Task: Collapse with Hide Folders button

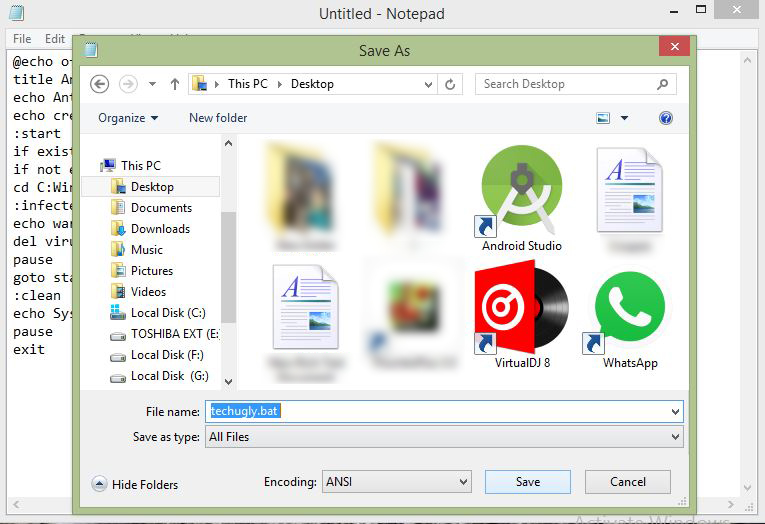Action: (x=135, y=484)
